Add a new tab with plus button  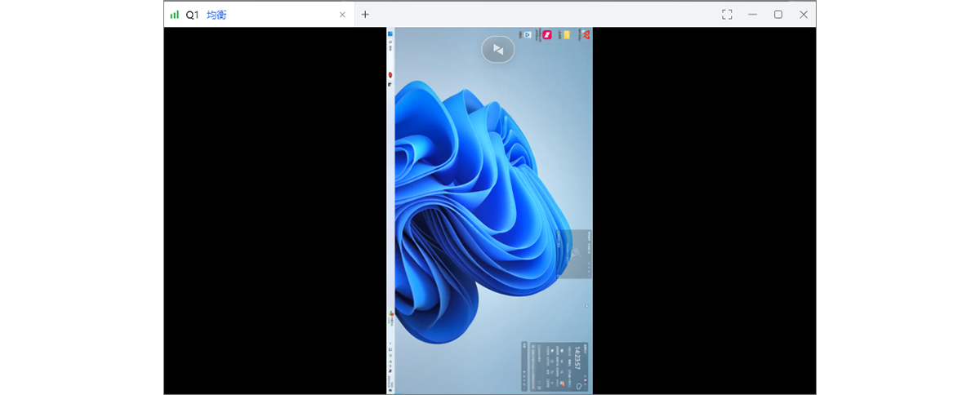click(x=365, y=15)
